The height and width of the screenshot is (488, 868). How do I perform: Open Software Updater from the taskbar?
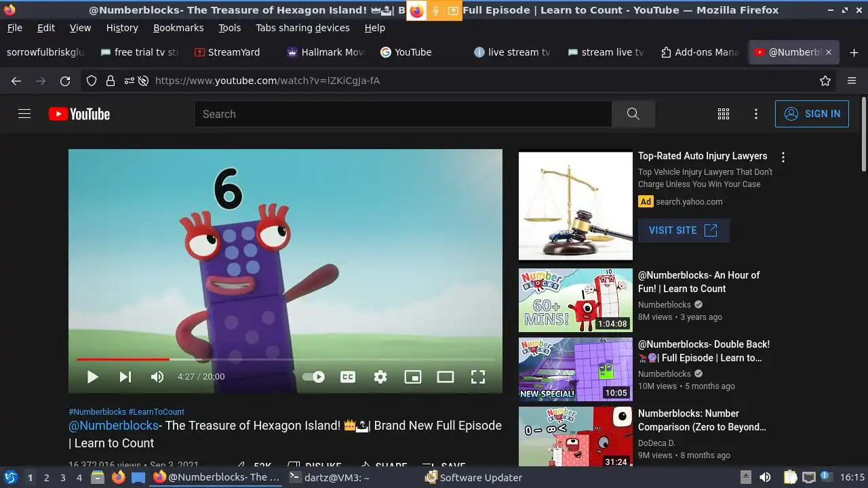(473, 477)
